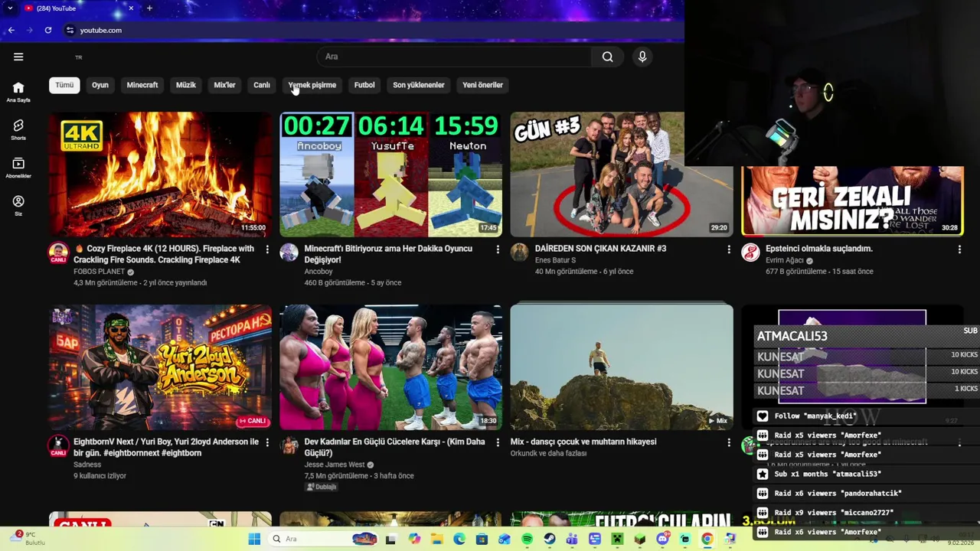Click the search magnifier button

[607, 57]
